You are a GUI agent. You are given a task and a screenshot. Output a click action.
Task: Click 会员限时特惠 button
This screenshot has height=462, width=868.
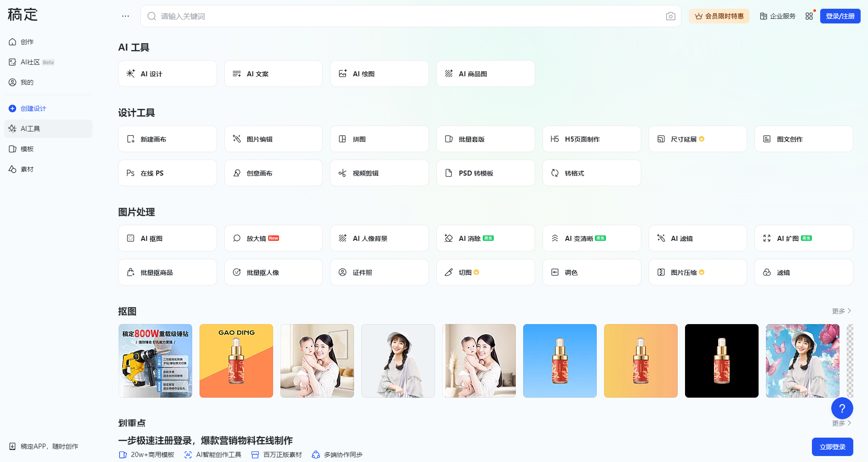[719, 16]
